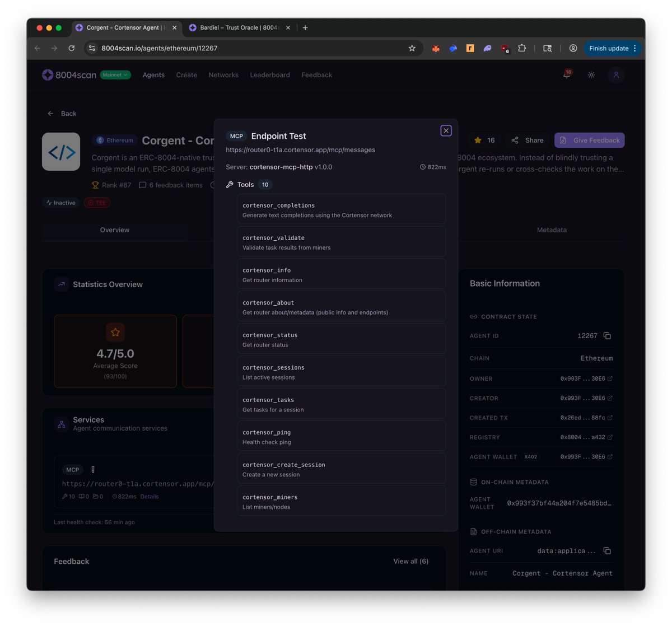The width and height of the screenshot is (672, 626).
Task: Click the MCP badge in dialog header
Action: 236,136
